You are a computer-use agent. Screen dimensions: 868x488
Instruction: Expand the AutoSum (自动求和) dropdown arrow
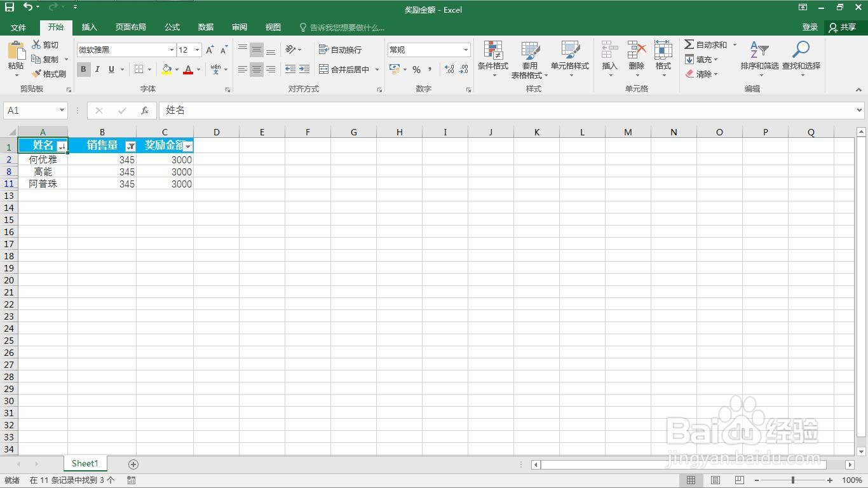[x=735, y=44]
